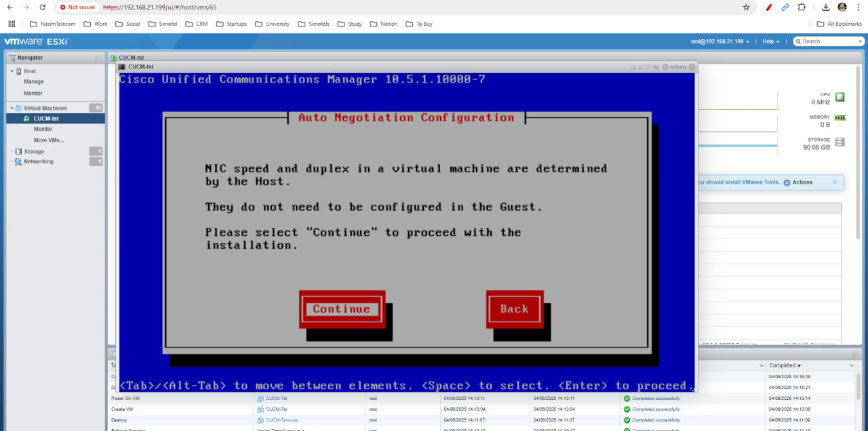Collapse the Navigator panel with its minimize icon

[x=98, y=58]
